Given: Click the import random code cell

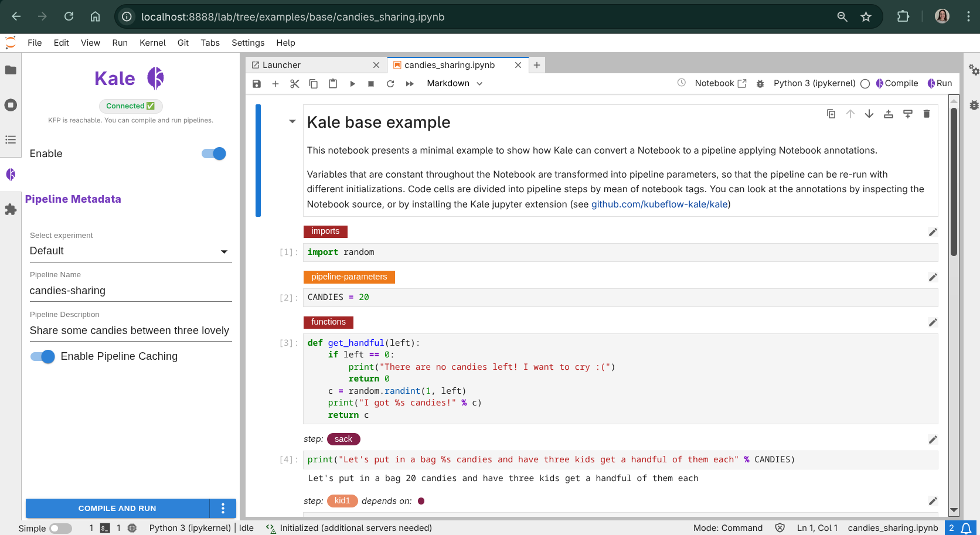Looking at the screenshot, I should [620, 253].
